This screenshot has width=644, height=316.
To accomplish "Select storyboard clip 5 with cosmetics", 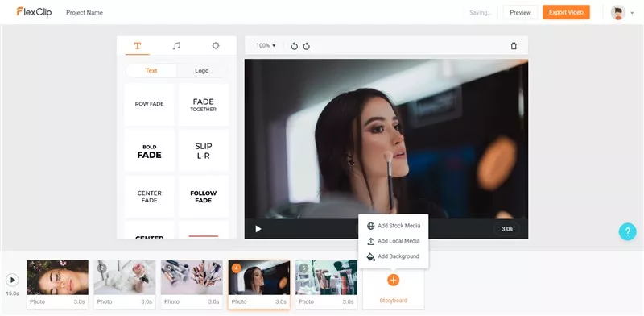I will pyautogui.click(x=326, y=277).
